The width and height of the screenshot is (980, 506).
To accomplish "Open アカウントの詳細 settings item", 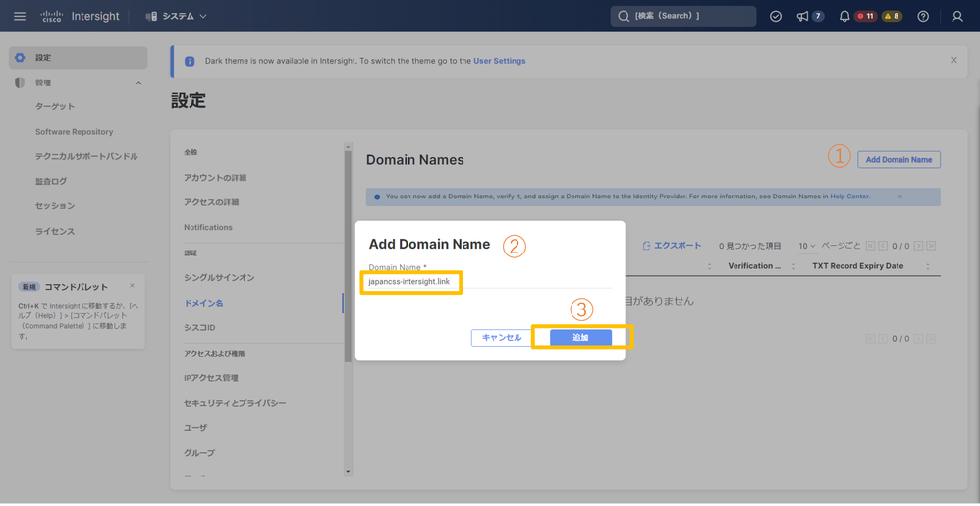I will tap(215, 178).
